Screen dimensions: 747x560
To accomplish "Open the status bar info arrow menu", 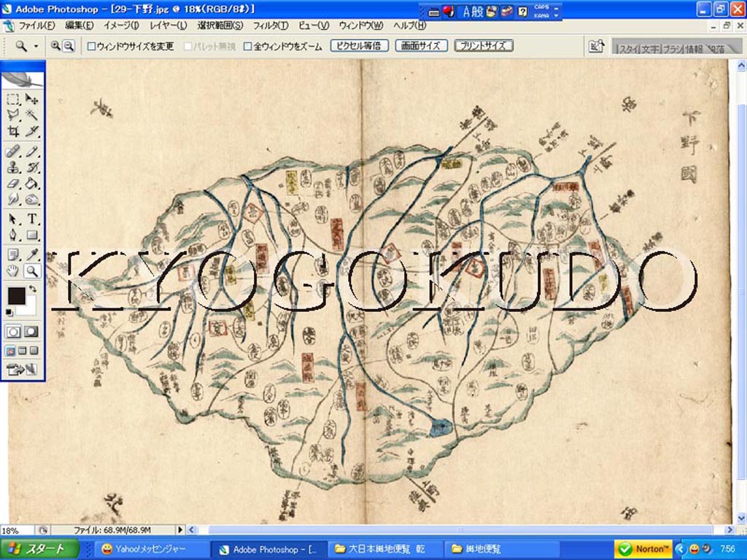I will 180,529.
